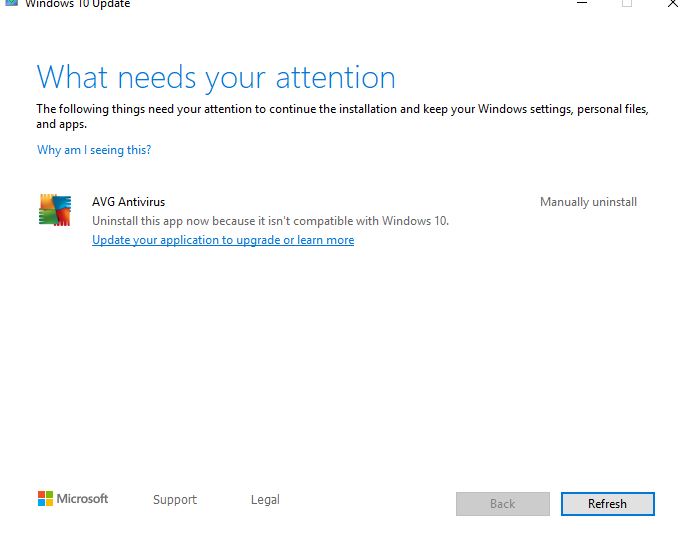Viewport: 683px width, 536px height.
Task: Open 'Update your application to upgrade or learn more'
Action: [x=223, y=240]
